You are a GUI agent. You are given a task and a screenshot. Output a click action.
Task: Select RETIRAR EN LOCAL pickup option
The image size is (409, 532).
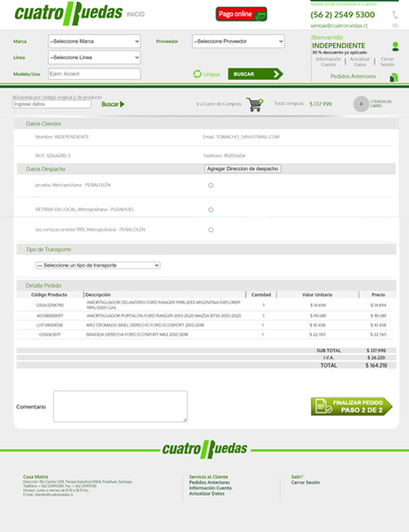[210, 210]
